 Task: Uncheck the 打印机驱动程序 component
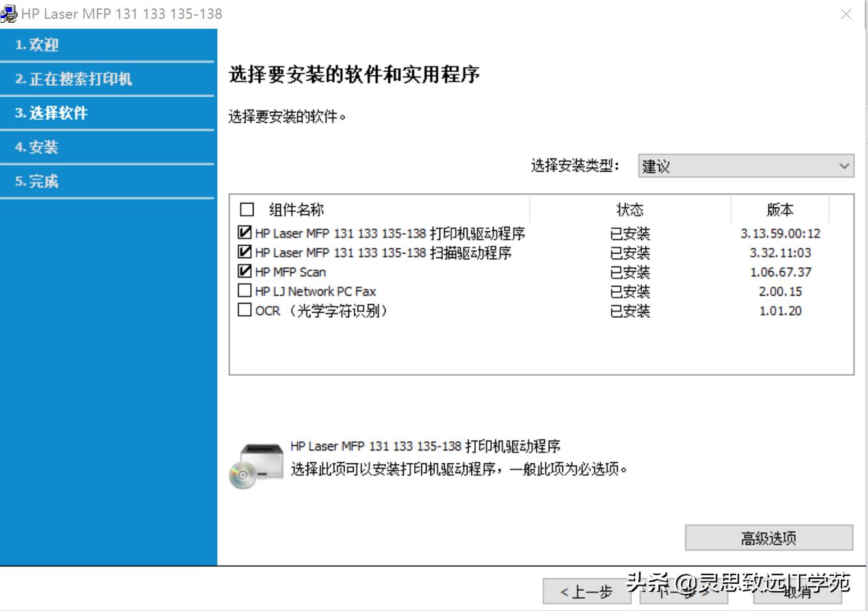tap(244, 232)
